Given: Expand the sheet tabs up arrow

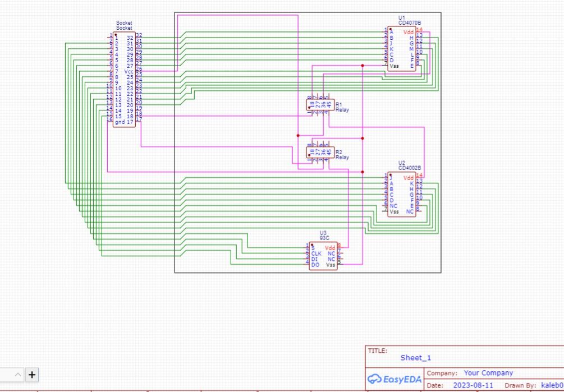Looking at the screenshot, I should point(17,375).
